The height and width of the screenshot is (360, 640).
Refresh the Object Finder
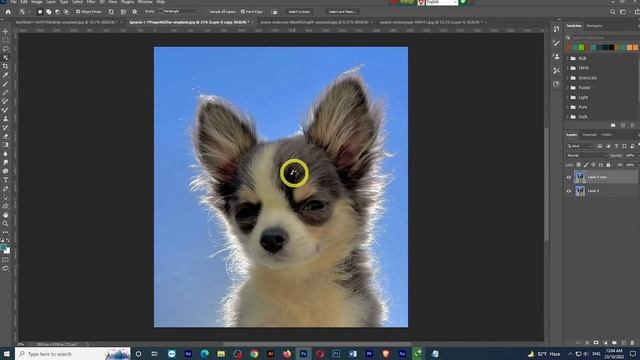111,12
